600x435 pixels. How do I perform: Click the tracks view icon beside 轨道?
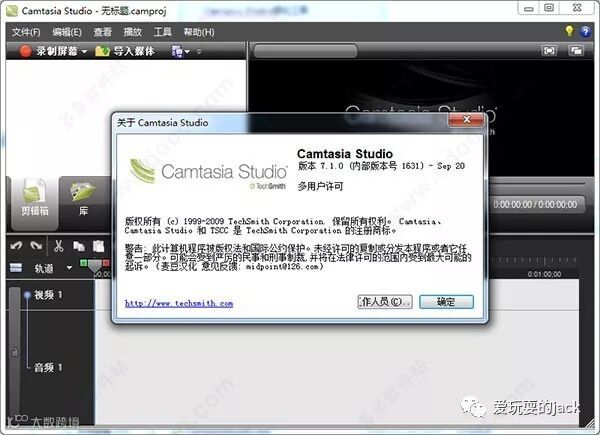[16, 268]
